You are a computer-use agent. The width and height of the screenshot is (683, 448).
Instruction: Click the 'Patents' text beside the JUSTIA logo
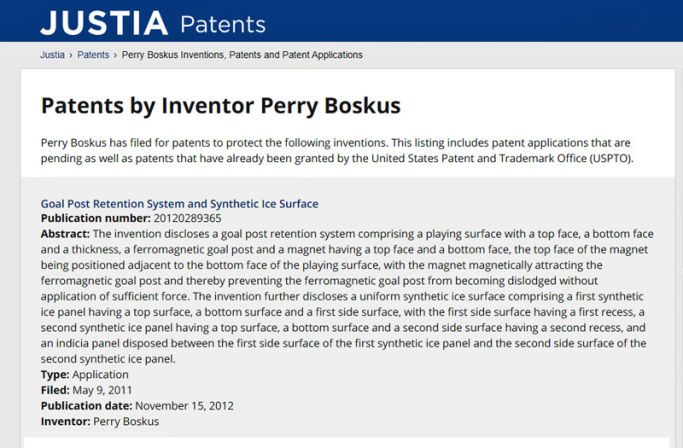click(223, 24)
